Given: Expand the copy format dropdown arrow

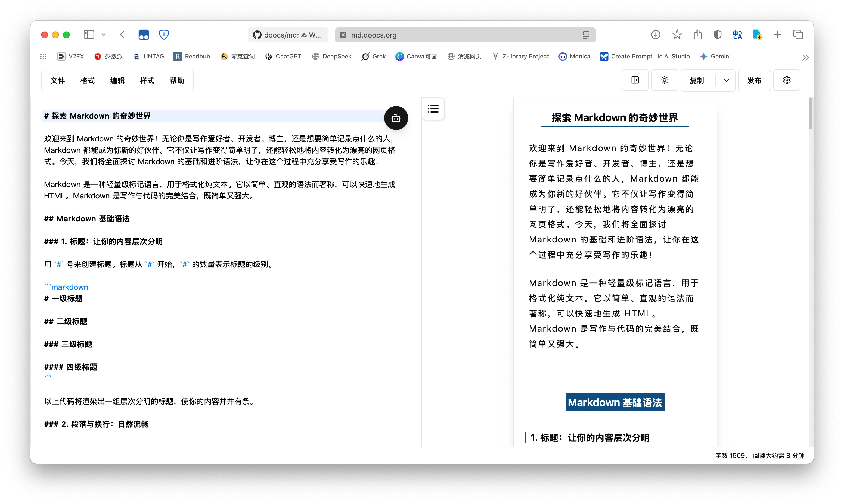Looking at the screenshot, I should (x=726, y=80).
